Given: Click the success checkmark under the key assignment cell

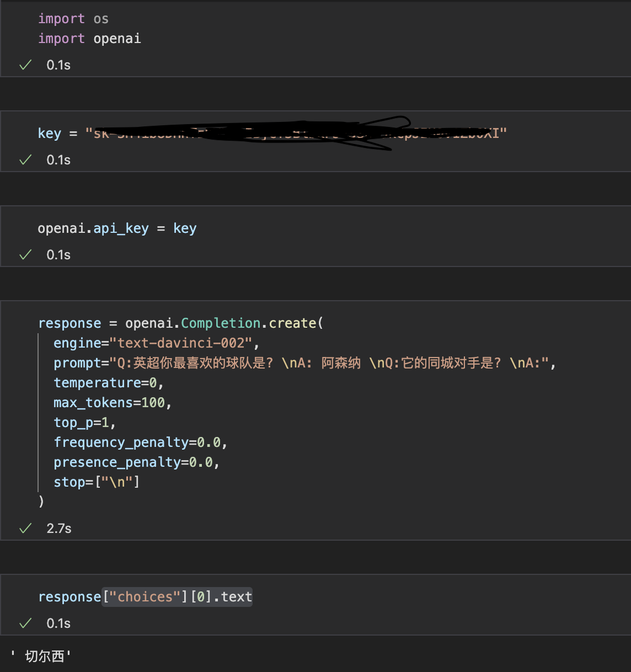Looking at the screenshot, I should point(25,160).
